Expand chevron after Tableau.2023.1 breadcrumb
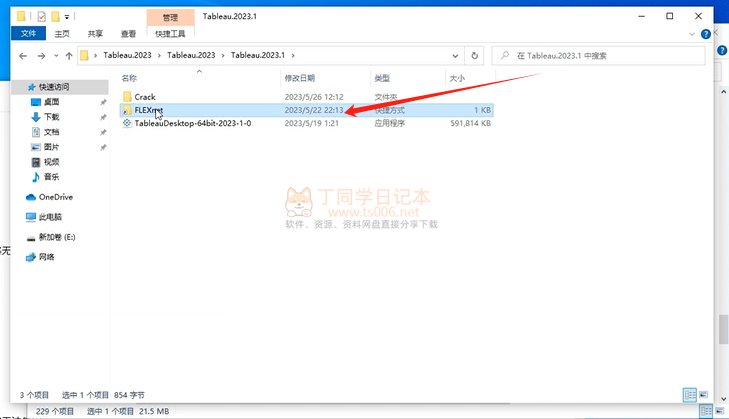The width and height of the screenshot is (729, 419). point(293,55)
